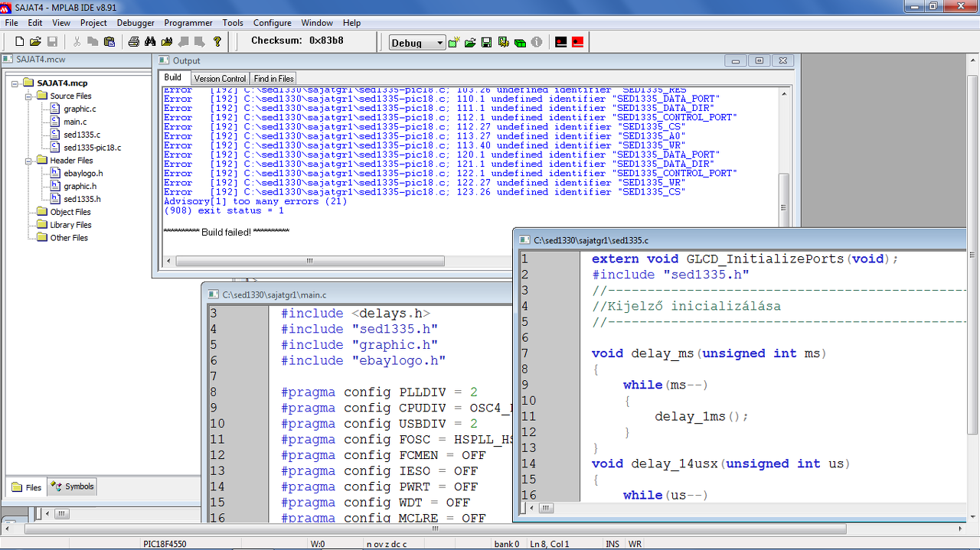This screenshot has width=980, height=550.
Task: Click the Paste clipboard toolbar icon
Action: click(x=109, y=41)
